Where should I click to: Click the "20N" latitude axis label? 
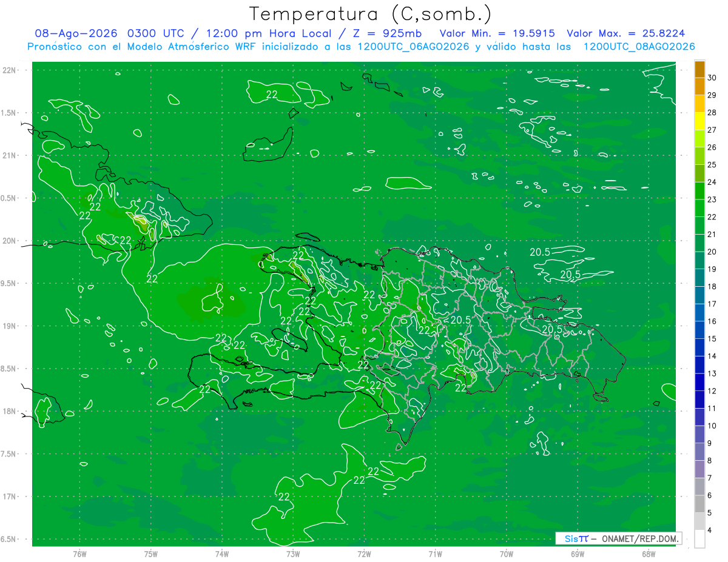click(10, 241)
